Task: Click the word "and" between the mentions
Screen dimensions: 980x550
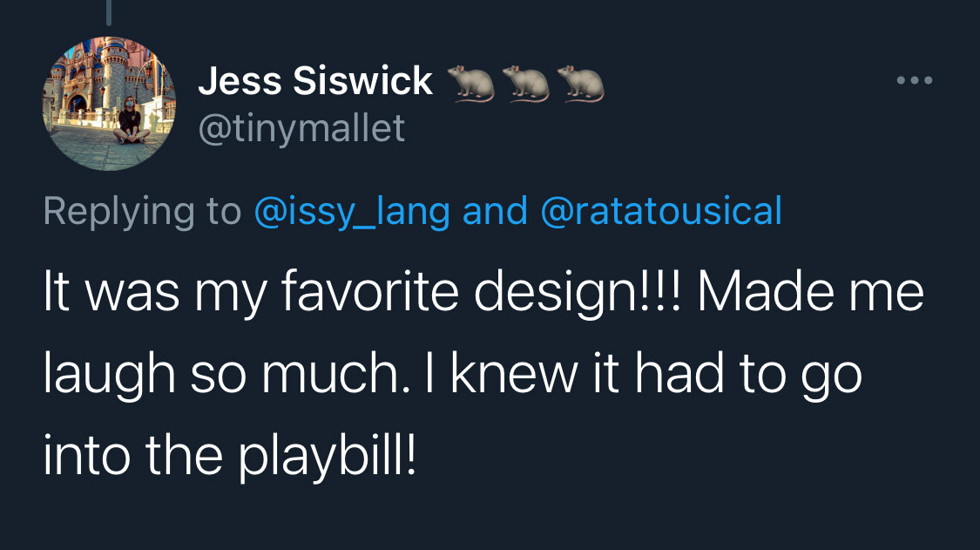Action: pos(495,211)
